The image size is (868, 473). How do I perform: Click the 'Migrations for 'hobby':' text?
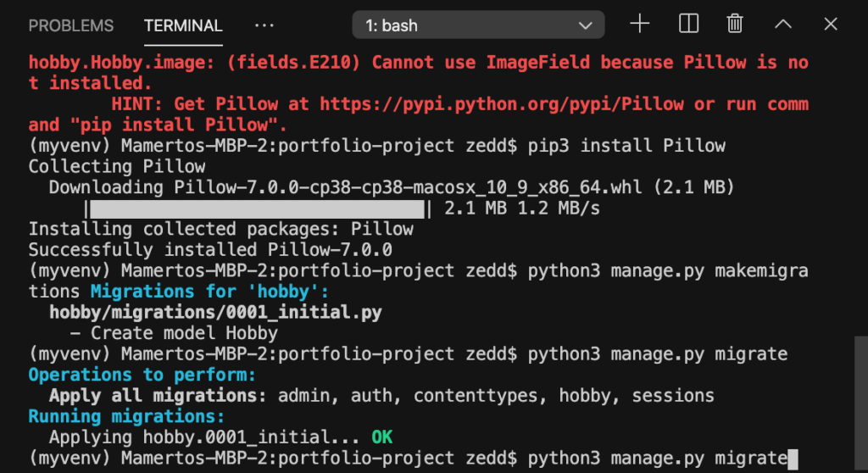(209, 292)
